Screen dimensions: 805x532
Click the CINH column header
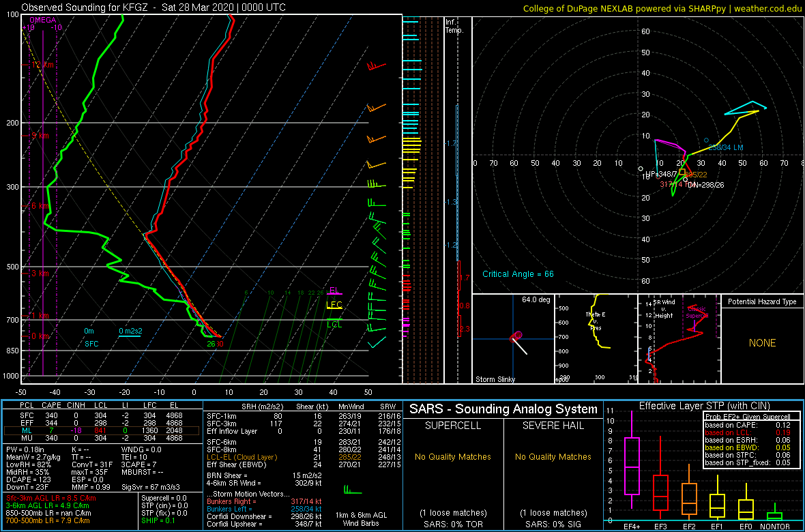point(74,404)
